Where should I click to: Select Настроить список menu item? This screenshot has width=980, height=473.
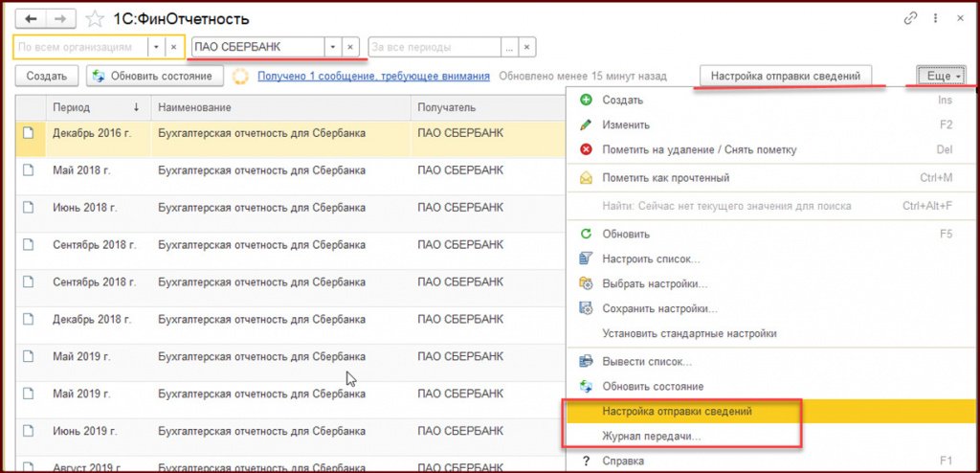coord(651,259)
